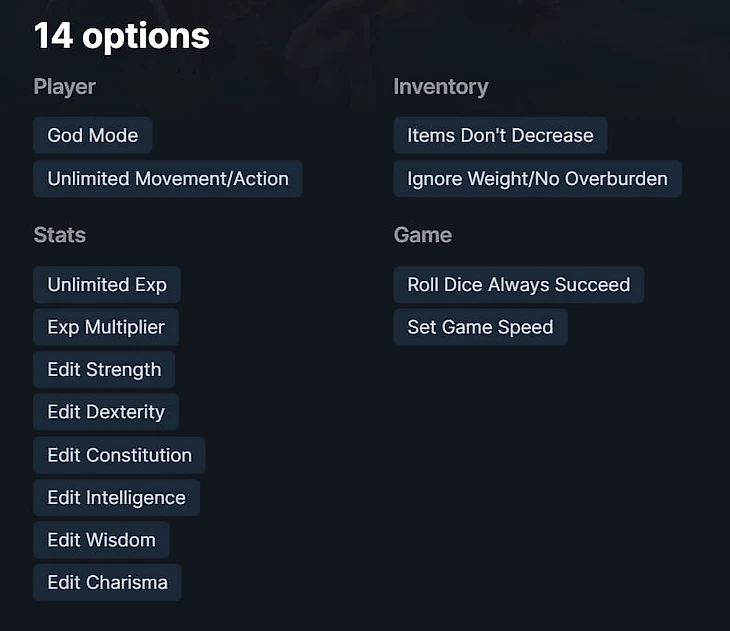Click Edit Dexterity
Image resolution: width=730 pixels, height=631 pixels.
105,412
